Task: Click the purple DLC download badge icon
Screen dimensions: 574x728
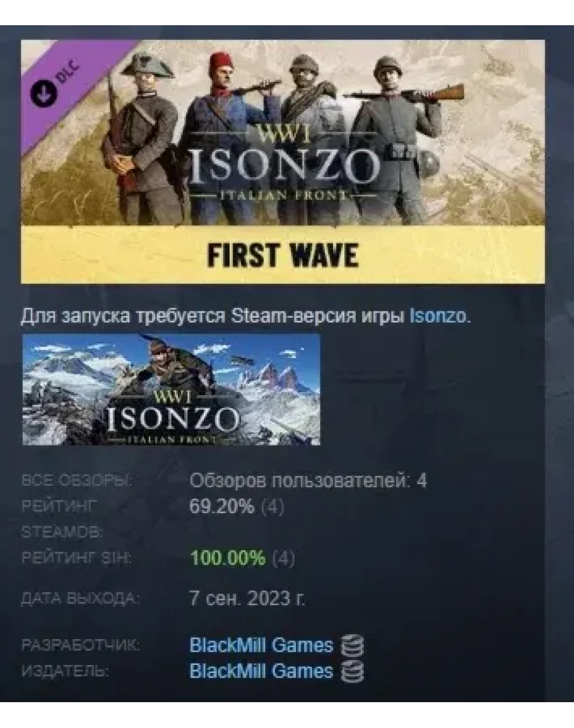Action: click(44, 91)
